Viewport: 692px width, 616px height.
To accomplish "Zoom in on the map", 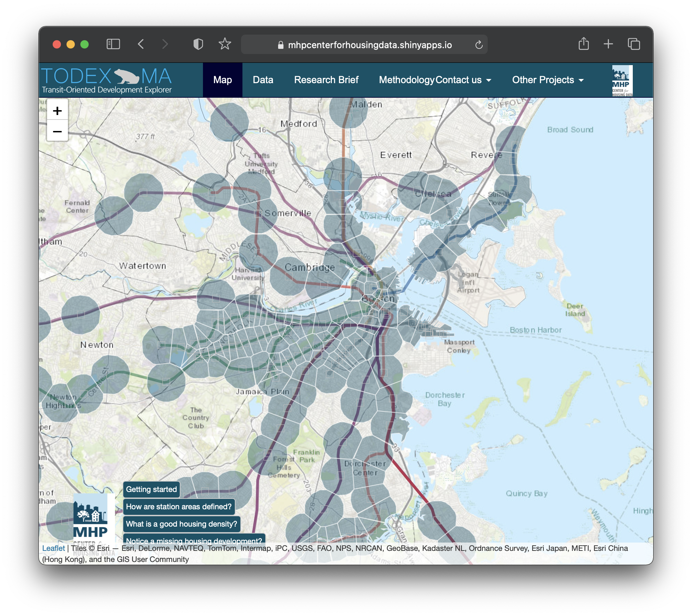I will (57, 111).
